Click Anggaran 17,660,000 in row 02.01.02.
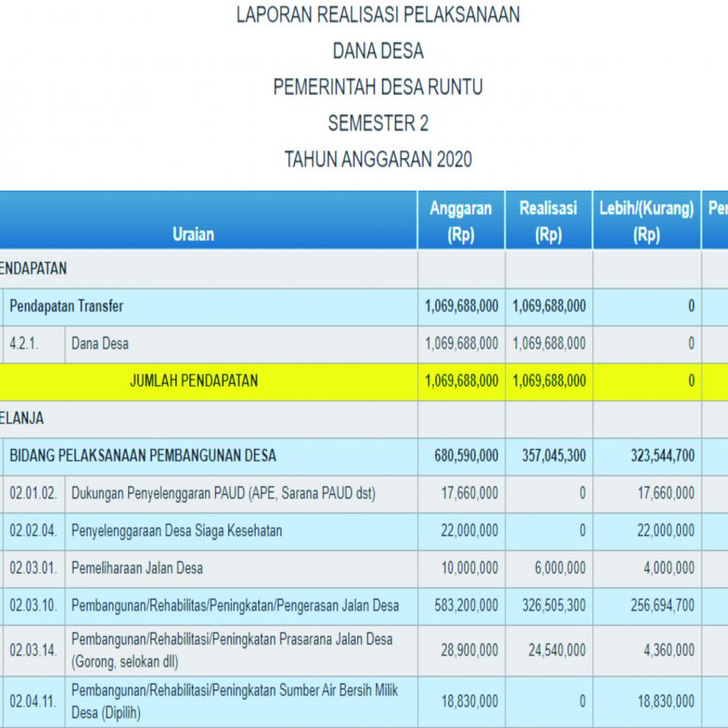 point(469,494)
